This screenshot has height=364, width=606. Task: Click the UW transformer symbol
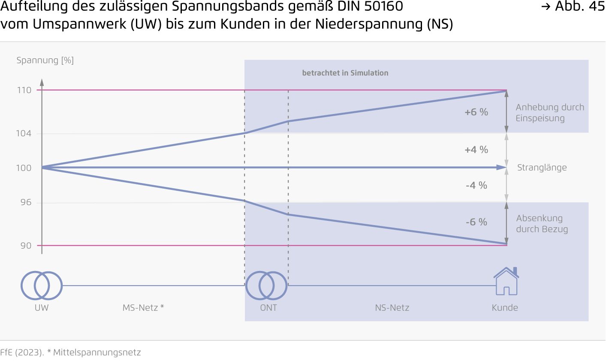(x=42, y=286)
